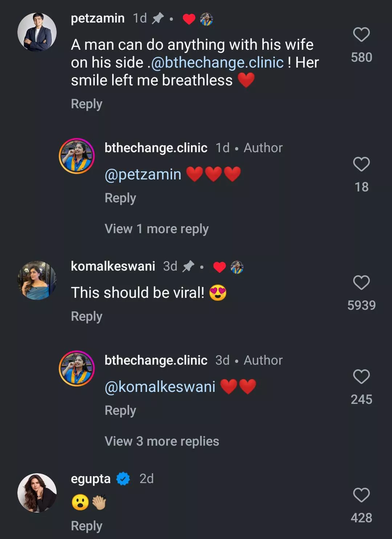Tap bthechange.clinic's story-ring avatar in second reply
392x539 pixels.
point(77,368)
